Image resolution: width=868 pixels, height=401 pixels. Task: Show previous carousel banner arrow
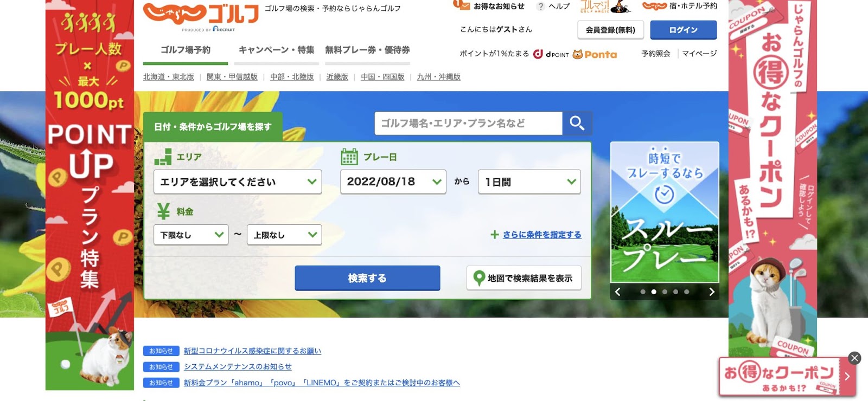click(x=617, y=292)
